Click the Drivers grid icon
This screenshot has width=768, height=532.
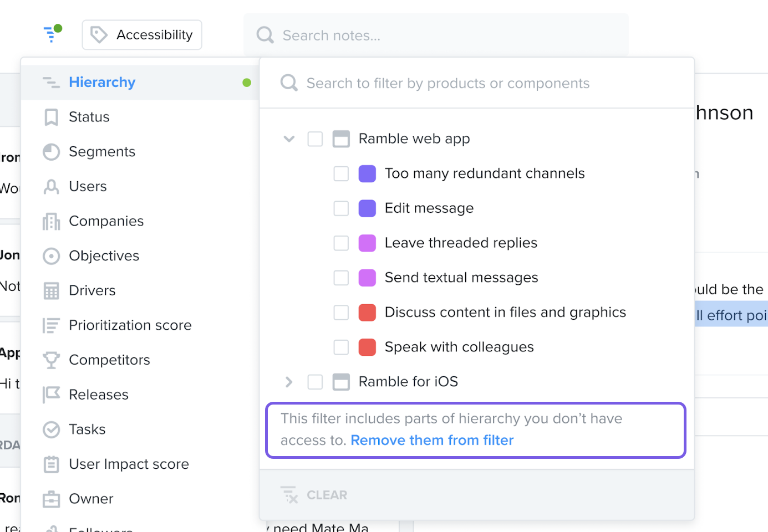(51, 291)
